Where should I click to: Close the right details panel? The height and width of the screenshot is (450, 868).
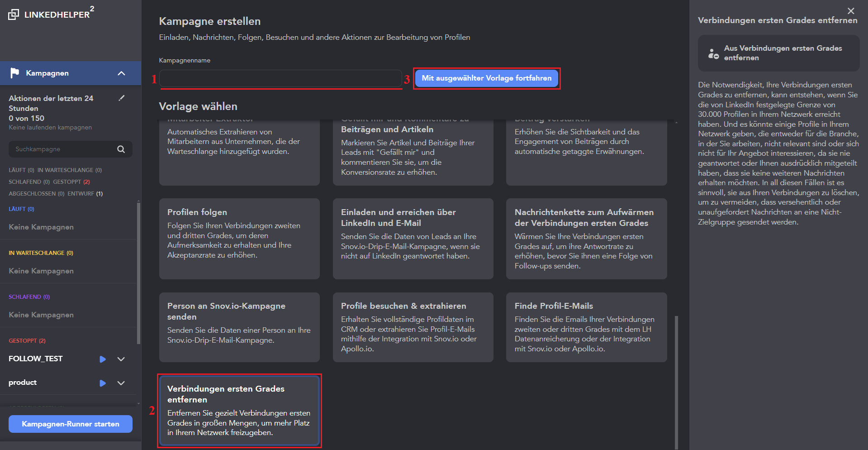(x=851, y=11)
